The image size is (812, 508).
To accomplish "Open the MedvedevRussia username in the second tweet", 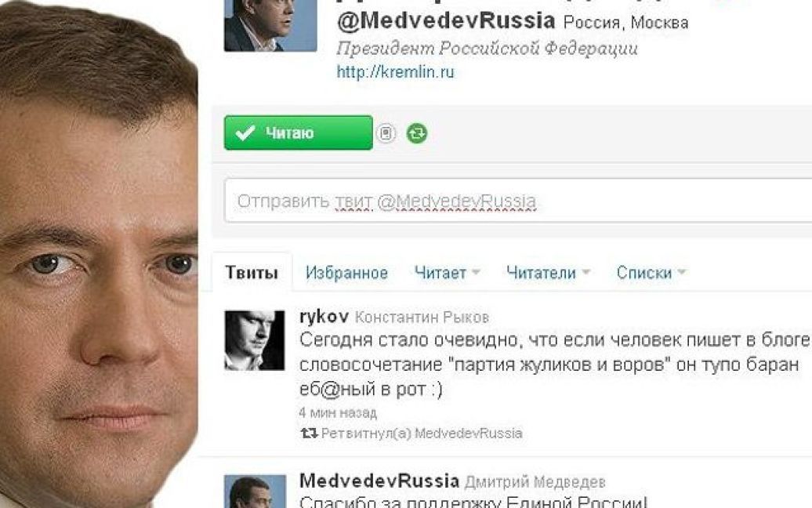I will 379,481.
